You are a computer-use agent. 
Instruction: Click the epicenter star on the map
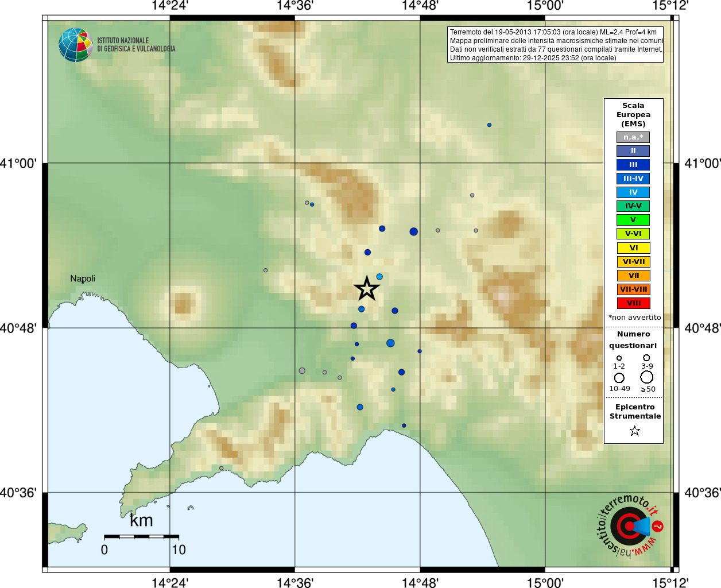(367, 288)
